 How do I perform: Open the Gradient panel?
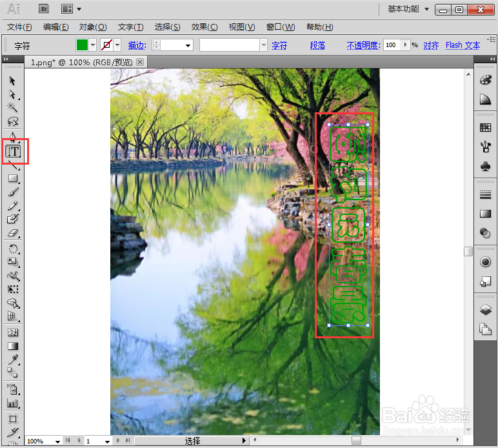coord(485,214)
